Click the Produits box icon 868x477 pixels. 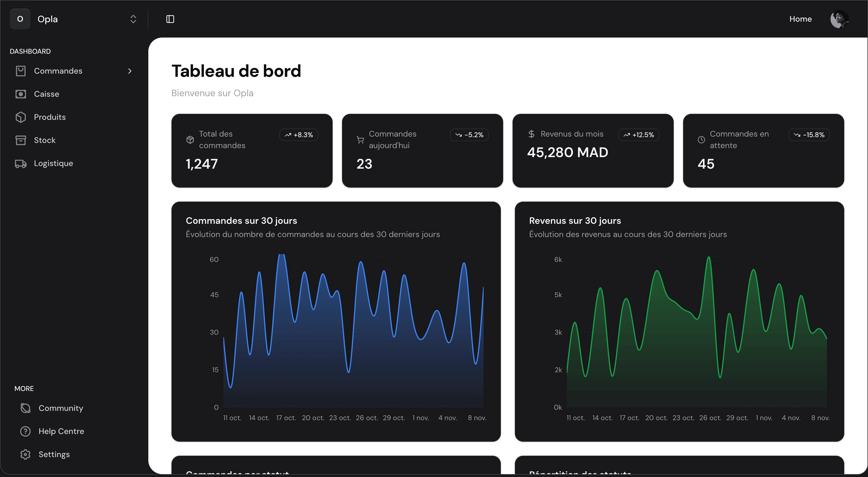[x=20, y=117]
